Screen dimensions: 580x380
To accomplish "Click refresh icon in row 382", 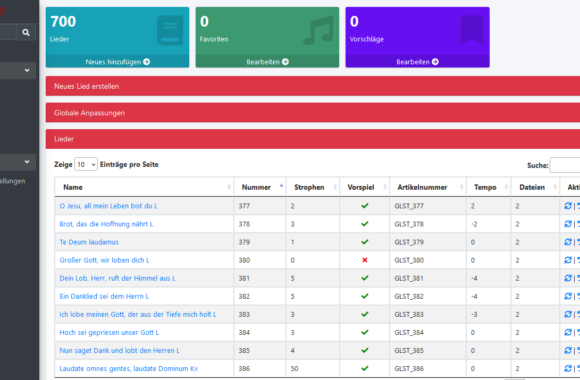I will pyautogui.click(x=568, y=296).
